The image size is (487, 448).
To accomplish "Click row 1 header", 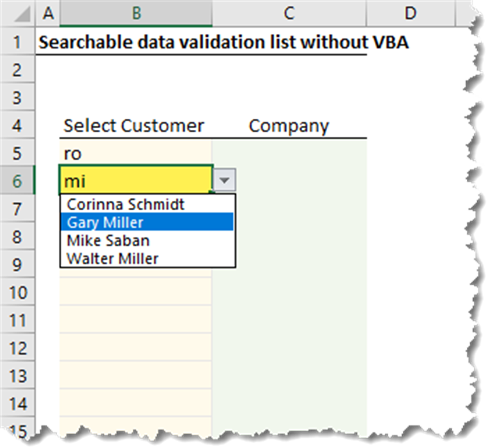I will 19,42.
